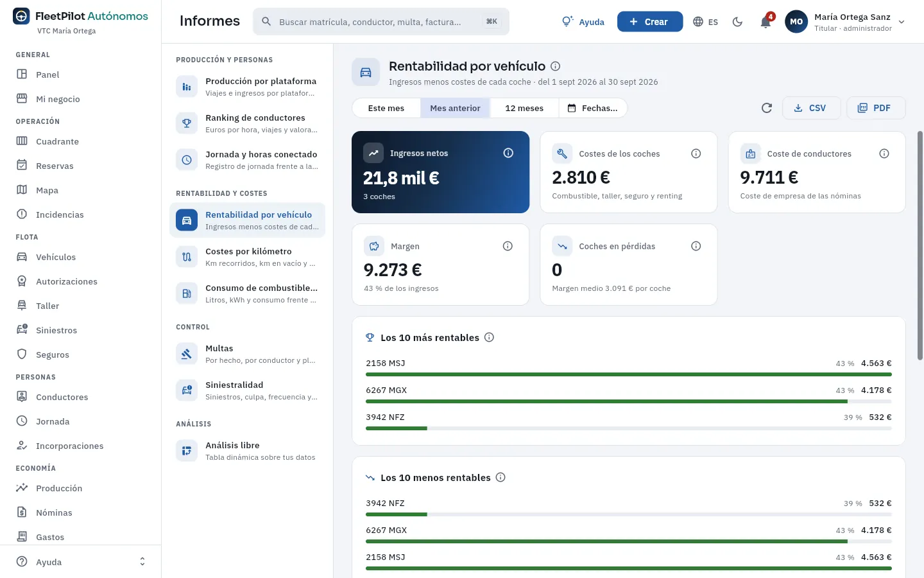
Task: Click the Crear button
Action: [x=649, y=22]
